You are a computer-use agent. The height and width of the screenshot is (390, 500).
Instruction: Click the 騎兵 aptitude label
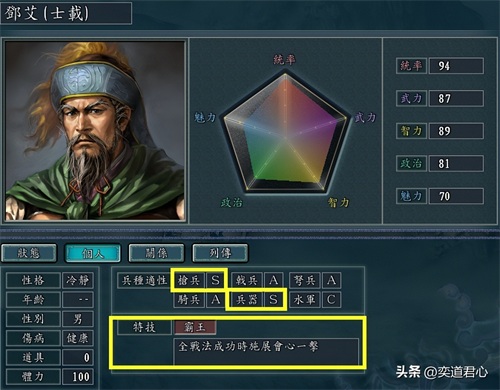pos(189,299)
